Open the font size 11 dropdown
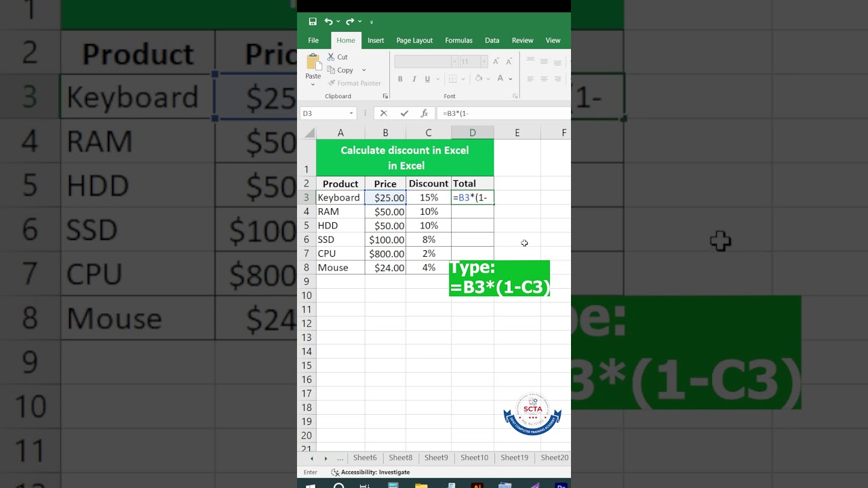Image resolution: width=868 pixels, height=488 pixels. 484,61
